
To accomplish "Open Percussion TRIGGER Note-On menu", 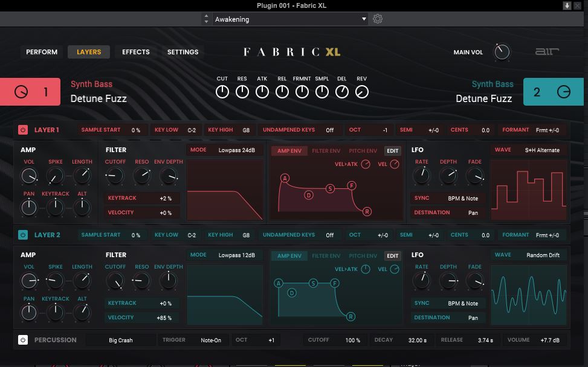I will [193, 340].
